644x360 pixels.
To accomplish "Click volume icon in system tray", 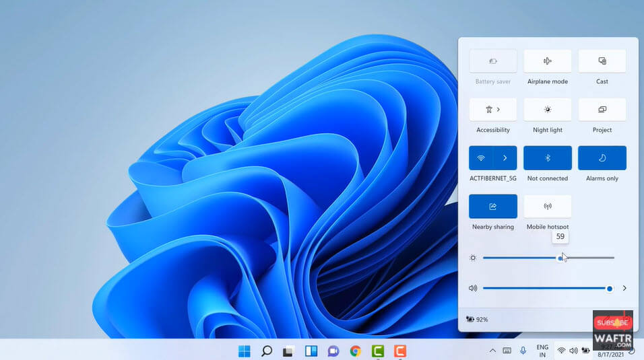I will (573, 351).
